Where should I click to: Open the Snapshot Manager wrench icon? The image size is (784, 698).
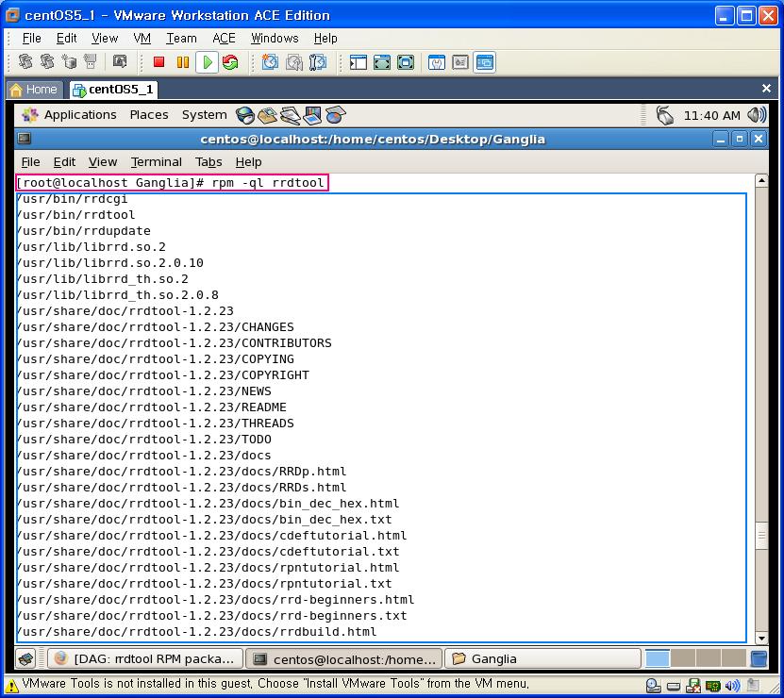click(x=318, y=62)
